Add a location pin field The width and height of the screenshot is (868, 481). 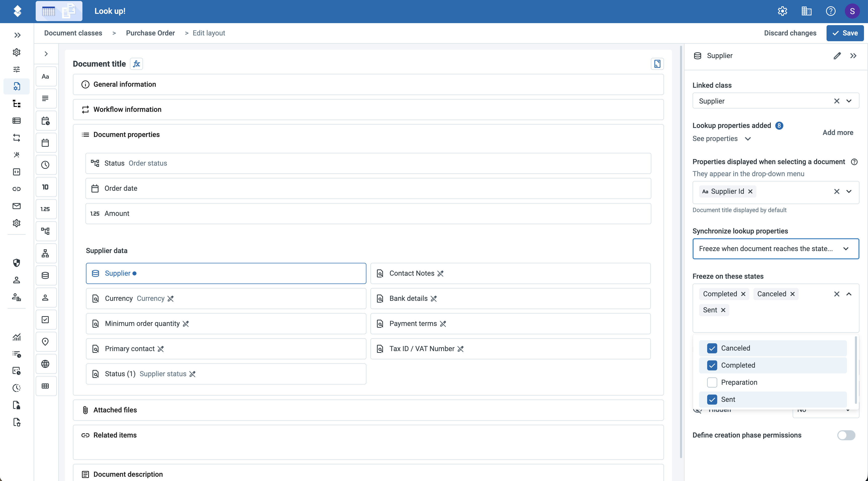46,342
